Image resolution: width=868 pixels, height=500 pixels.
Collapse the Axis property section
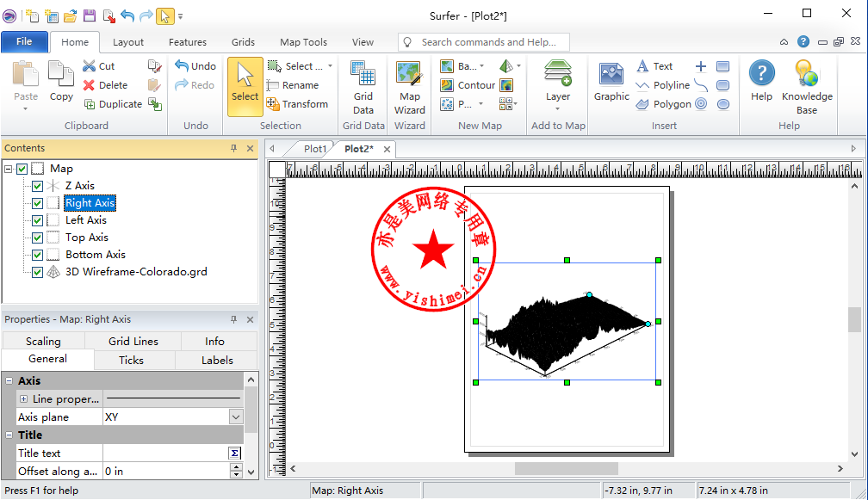[x=9, y=380]
